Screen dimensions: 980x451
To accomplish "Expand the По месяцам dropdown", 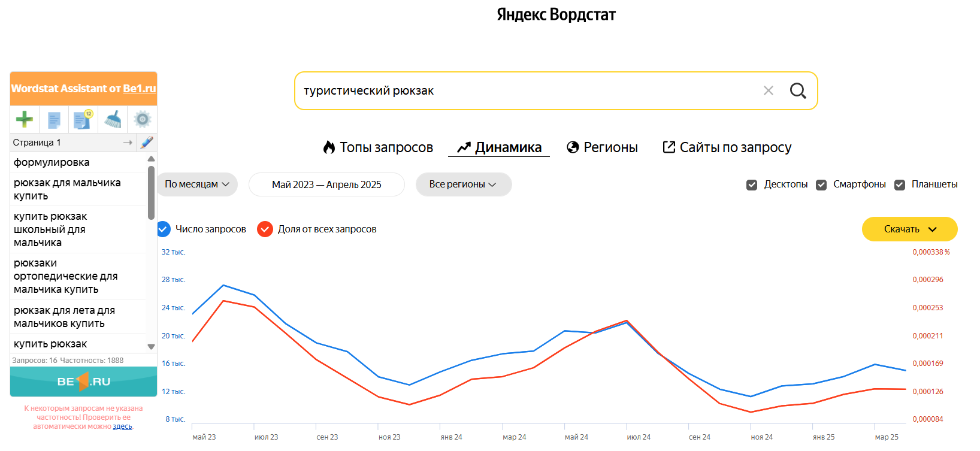I will [197, 184].
